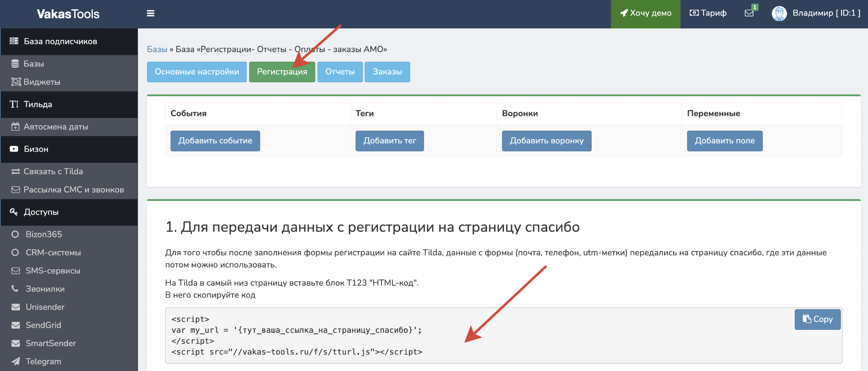Screen dimensions: 868x371
Task: Click the Хочу демо button
Action: click(x=645, y=14)
